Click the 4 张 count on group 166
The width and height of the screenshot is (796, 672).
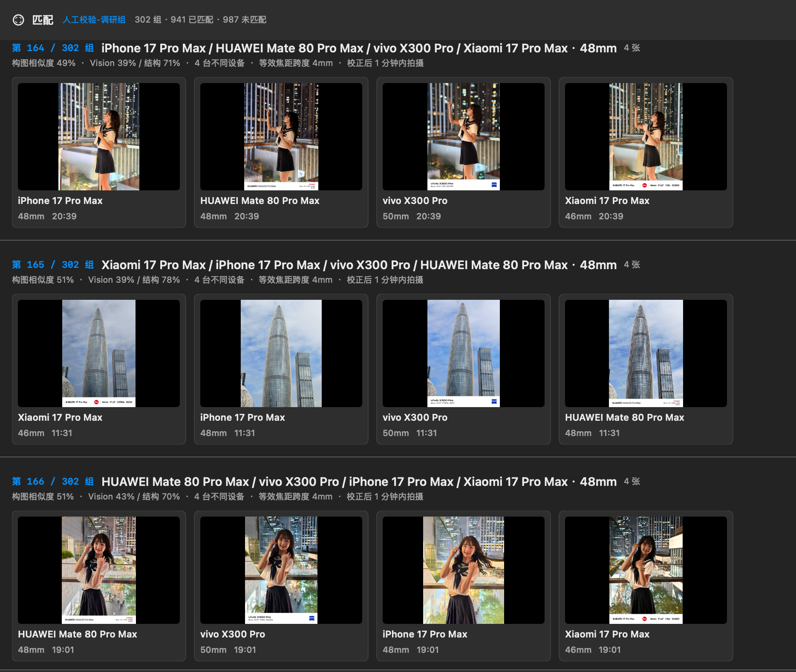632,482
